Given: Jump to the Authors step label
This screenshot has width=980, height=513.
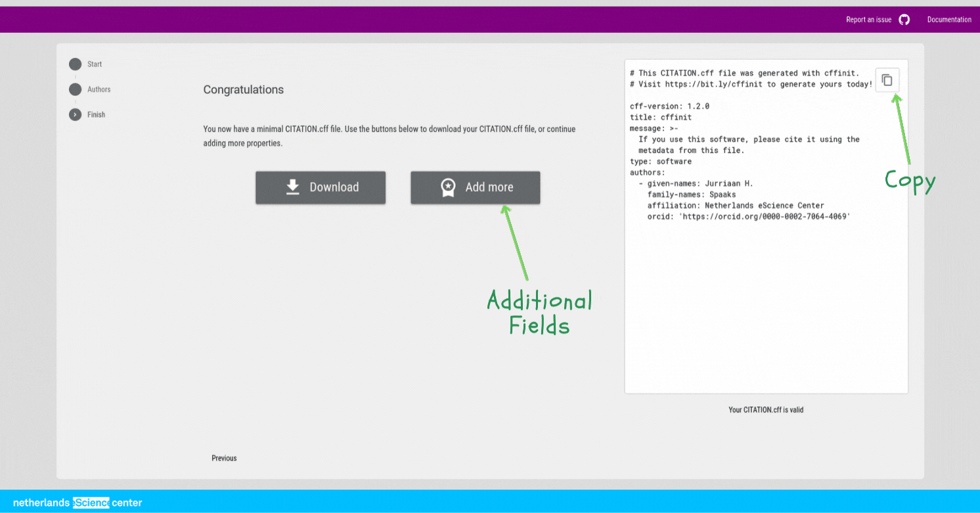Looking at the screenshot, I should (x=99, y=89).
